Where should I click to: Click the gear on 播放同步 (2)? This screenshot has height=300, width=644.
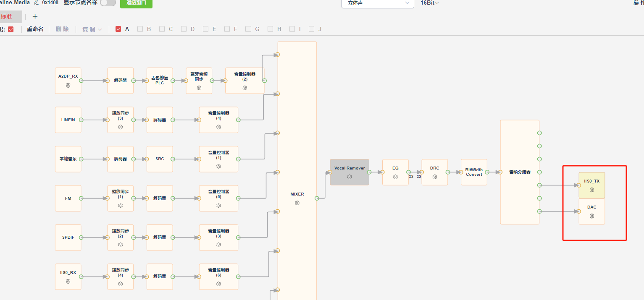coord(121,245)
